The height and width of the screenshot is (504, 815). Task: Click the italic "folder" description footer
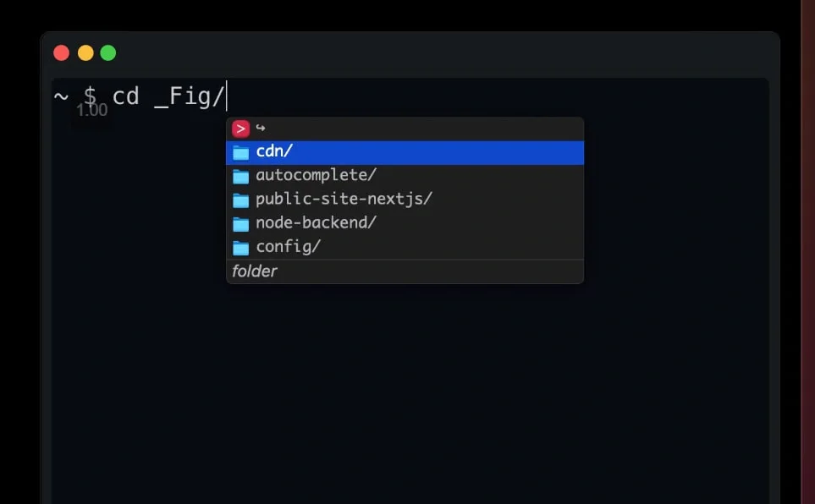(x=254, y=271)
